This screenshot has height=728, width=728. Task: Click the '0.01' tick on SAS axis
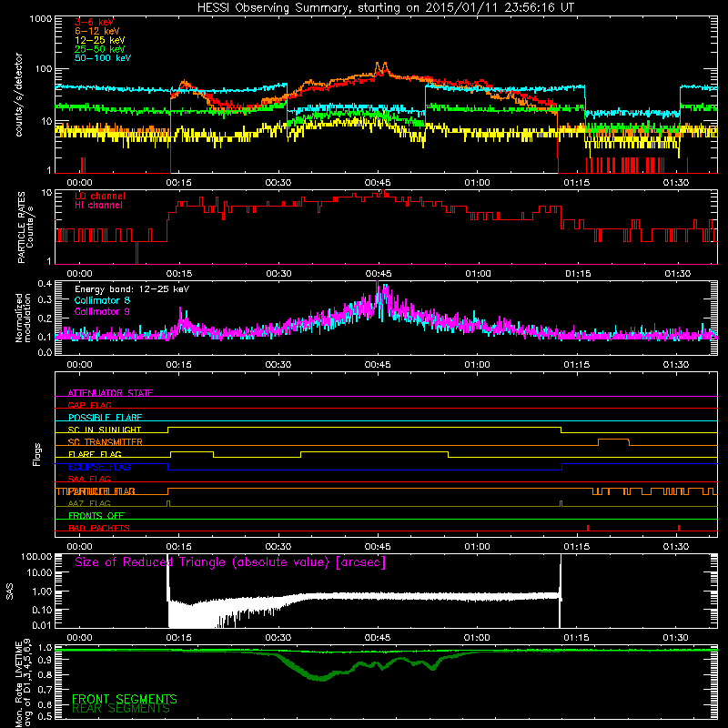point(42,625)
